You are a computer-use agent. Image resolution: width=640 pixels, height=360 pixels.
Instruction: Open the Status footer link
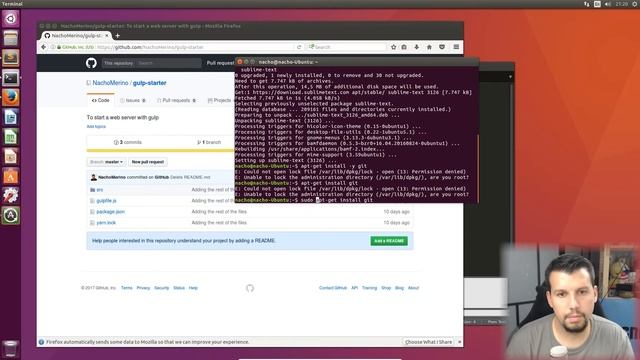(179, 288)
